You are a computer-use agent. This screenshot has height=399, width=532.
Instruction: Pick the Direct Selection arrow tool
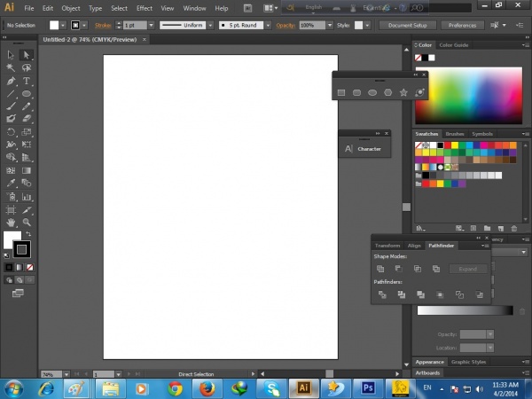coord(27,55)
